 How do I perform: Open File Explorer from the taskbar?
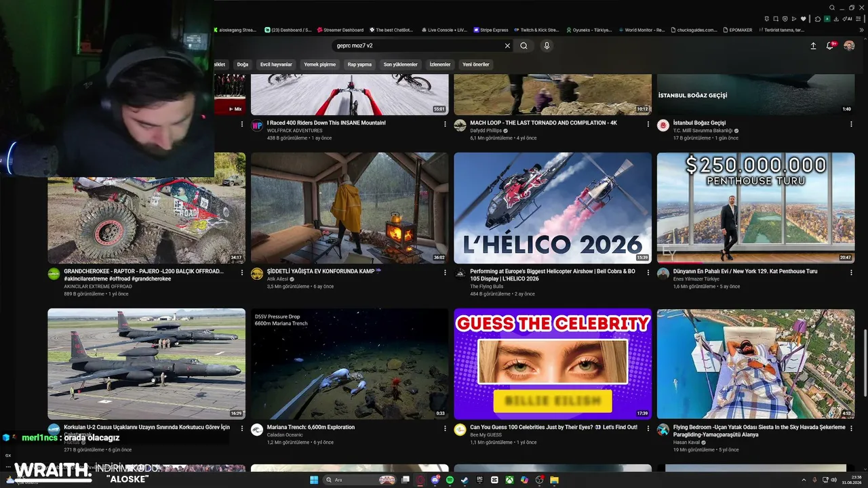click(x=554, y=480)
